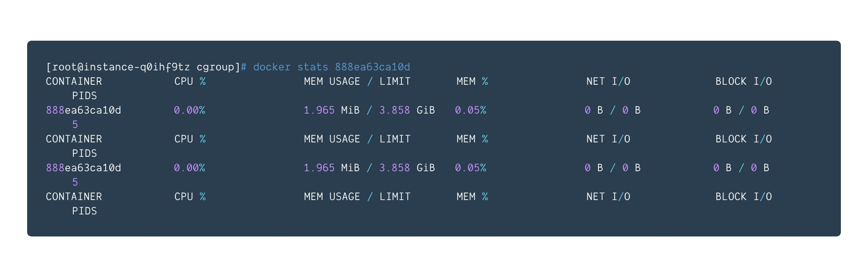
Task: Click the first PIDS header label
Action: (x=84, y=96)
